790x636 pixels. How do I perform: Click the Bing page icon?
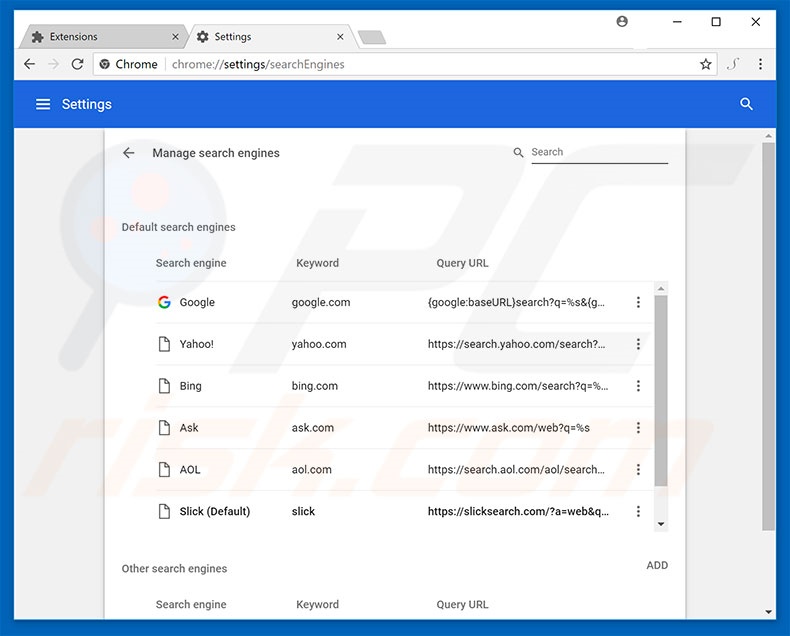(164, 386)
